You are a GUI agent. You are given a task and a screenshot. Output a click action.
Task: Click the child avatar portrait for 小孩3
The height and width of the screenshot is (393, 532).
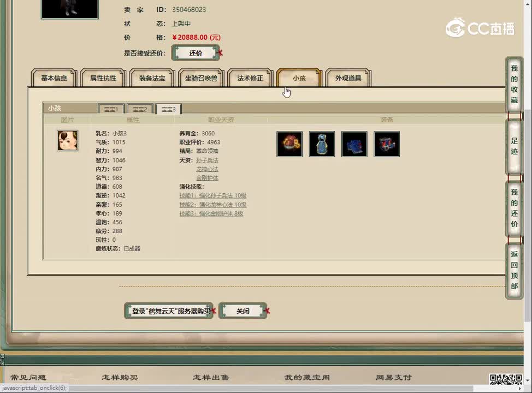click(x=67, y=140)
